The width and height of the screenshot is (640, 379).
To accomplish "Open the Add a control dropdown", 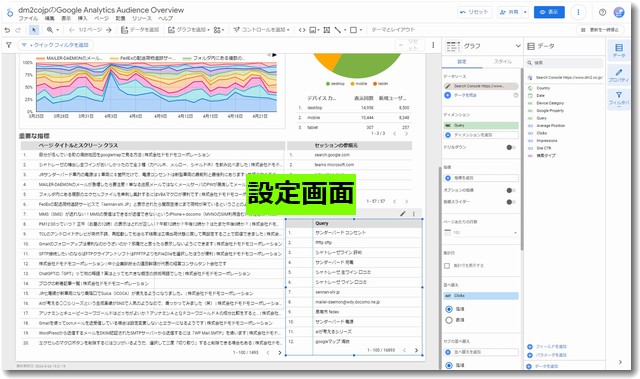I will pyautogui.click(x=261, y=30).
